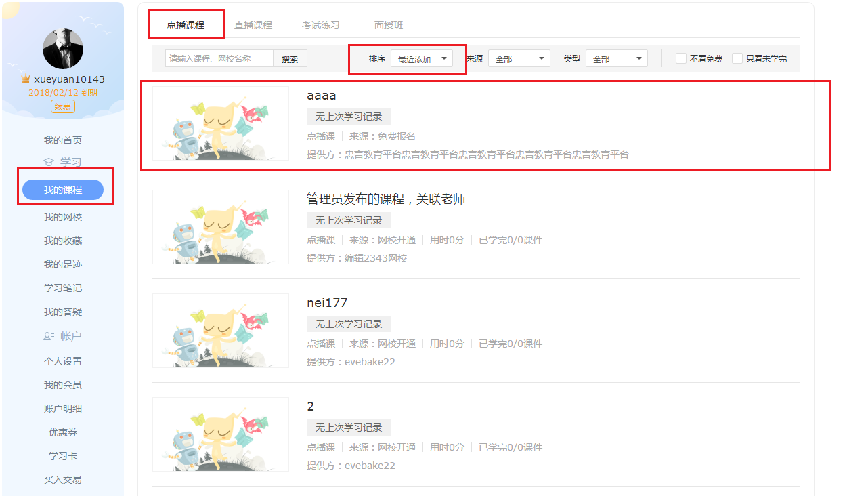Image resolution: width=868 pixels, height=496 pixels.
Task: Open the 类型 filter dropdown
Action: (617, 59)
